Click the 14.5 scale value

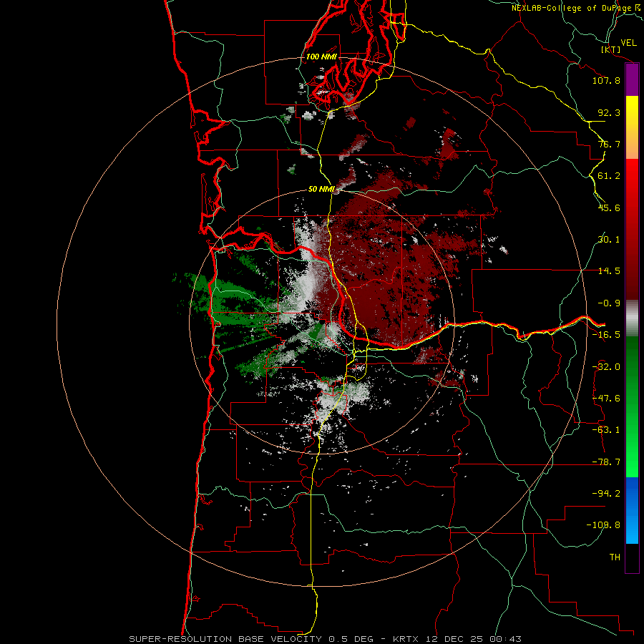coord(609,271)
